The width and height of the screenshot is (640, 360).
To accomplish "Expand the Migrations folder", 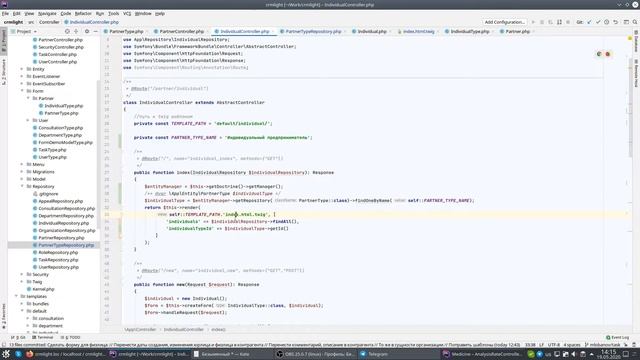I will tap(22, 172).
